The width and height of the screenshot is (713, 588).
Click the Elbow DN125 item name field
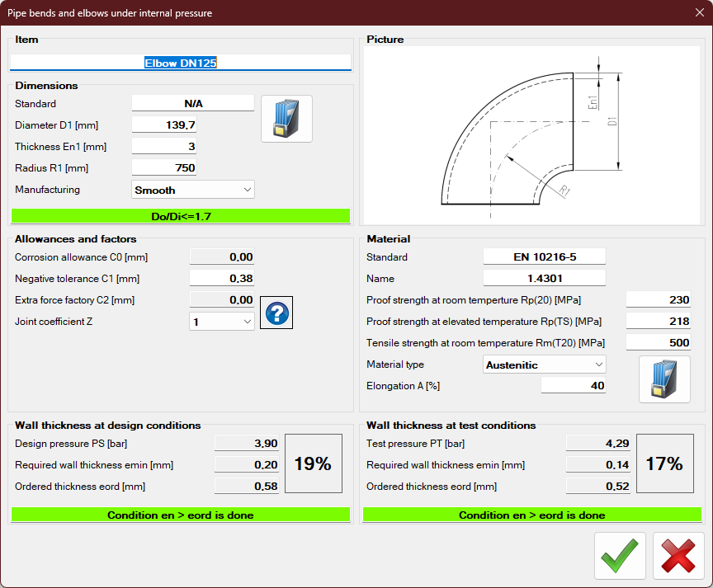181,63
